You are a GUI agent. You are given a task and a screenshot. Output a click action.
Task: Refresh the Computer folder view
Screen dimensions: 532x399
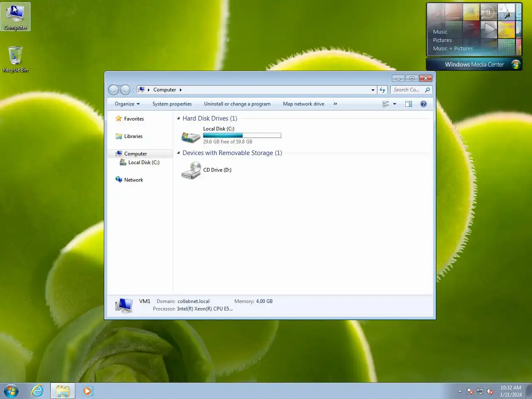tap(382, 90)
